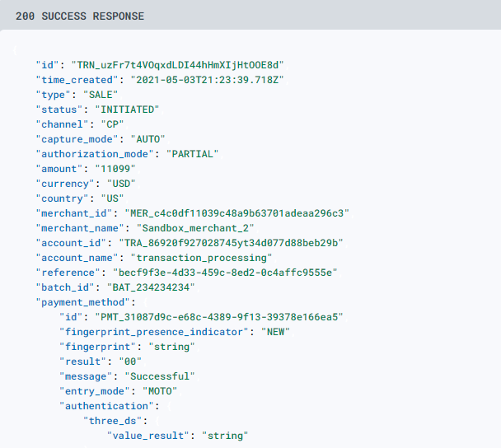Screen dimensions: 501x448
Task: Collapse the authentication object brace
Action: [x=169, y=406]
